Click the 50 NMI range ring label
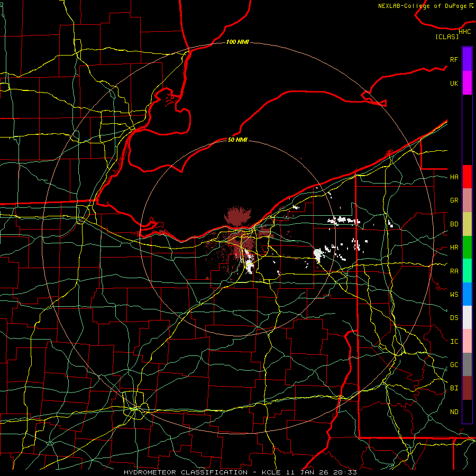 (237, 140)
